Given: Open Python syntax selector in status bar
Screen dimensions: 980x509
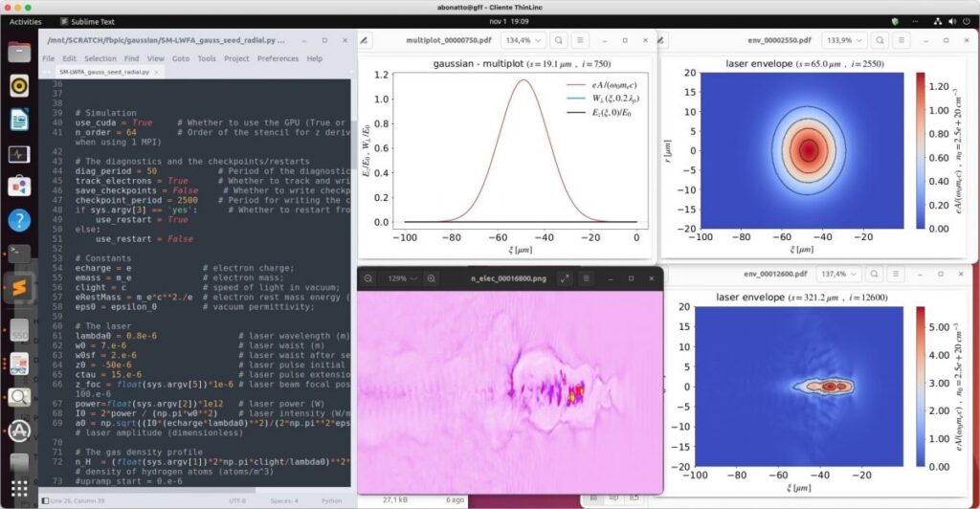Looking at the screenshot, I should pyautogui.click(x=331, y=501).
